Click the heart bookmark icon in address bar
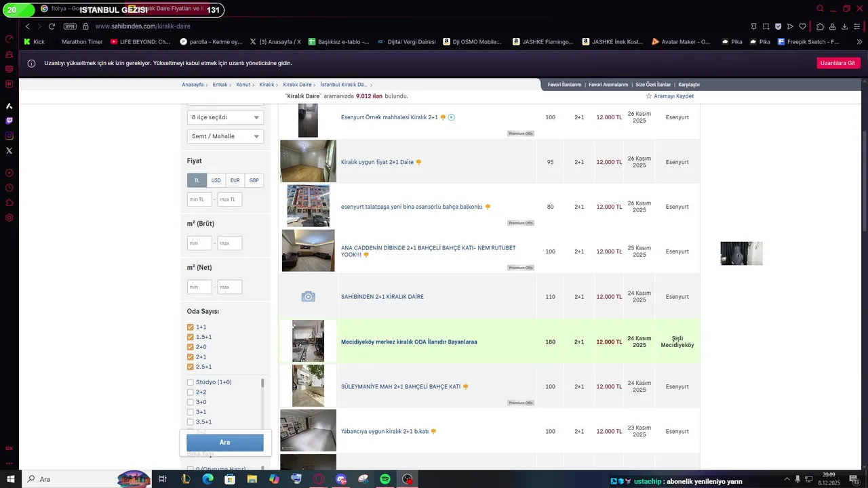This screenshot has height=488, width=868. [x=802, y=26]
